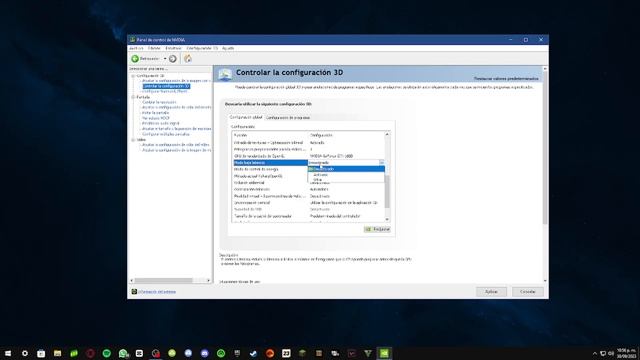Screen dimensions: 640x360
Task: Open Steam from the taskbar
Action: (x=253, y=353)
